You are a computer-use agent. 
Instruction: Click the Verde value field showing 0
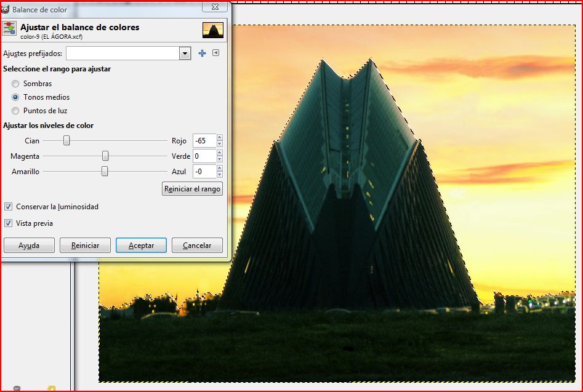204,156
